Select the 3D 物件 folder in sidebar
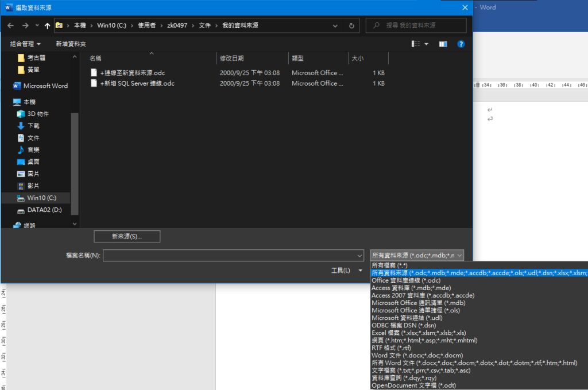Screen dimensions: 588x390 tap(38, 114)
